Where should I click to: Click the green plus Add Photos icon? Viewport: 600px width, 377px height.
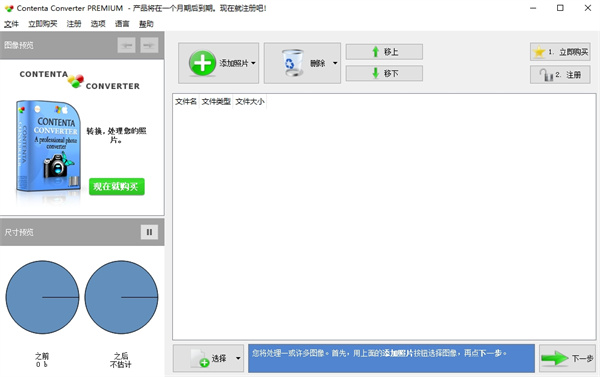click(202, 63)
